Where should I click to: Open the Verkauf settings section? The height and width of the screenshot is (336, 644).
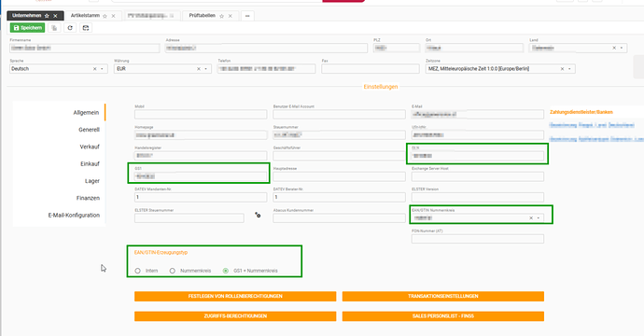[90, 147]
